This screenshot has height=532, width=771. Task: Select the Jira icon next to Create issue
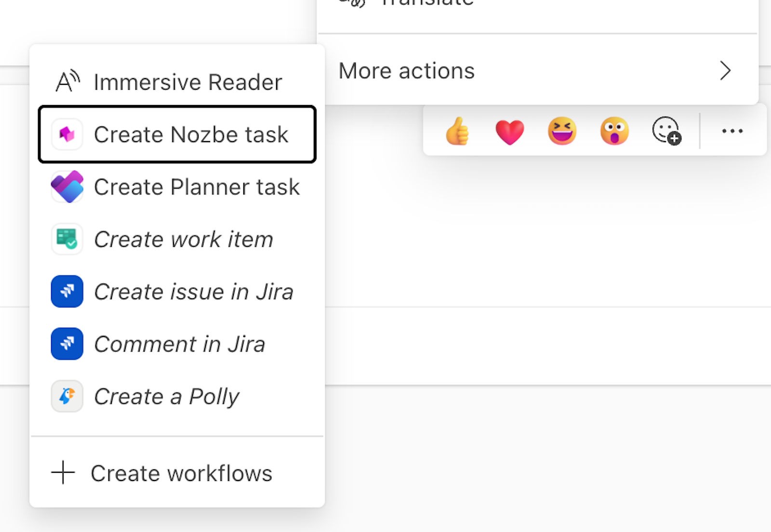pos(67,292)
